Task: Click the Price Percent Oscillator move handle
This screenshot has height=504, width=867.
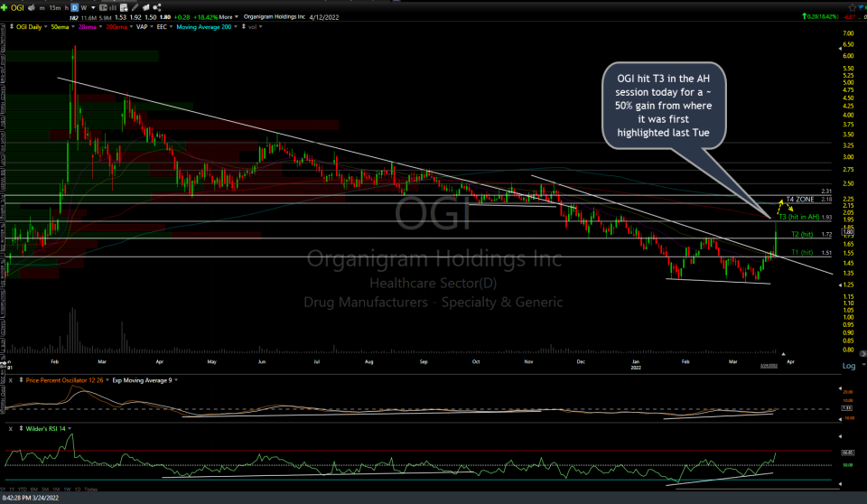Action: [21, 380]
